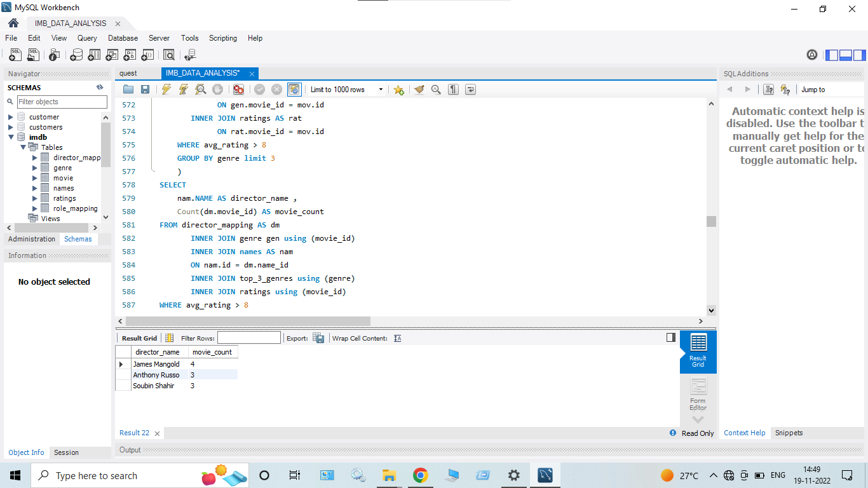Viewport: 868px width, 488px height.
Task: Toggle autocommit mode button
Action: 294,90
